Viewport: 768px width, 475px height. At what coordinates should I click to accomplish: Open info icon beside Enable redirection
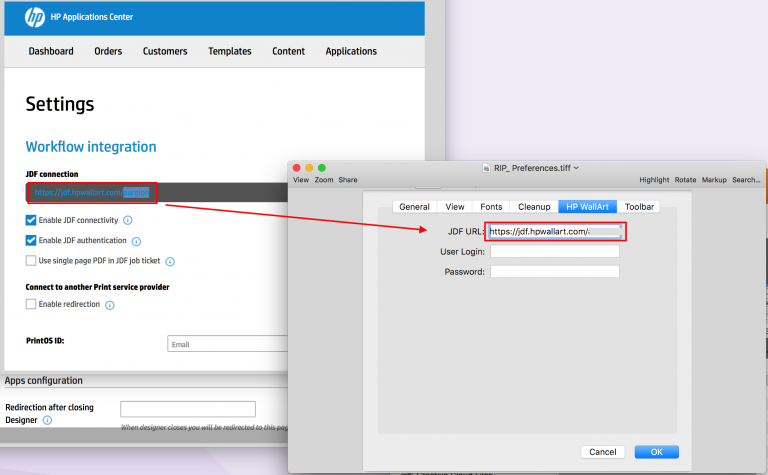110,305
